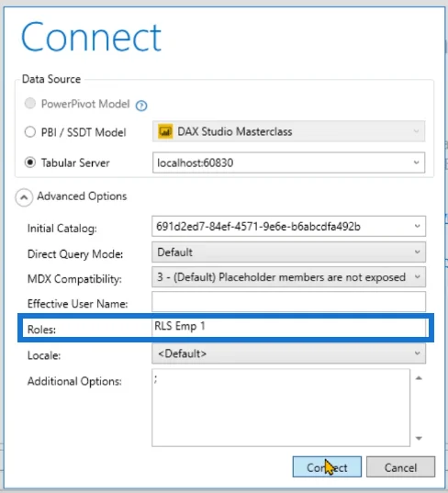Open the Tabular Server dropdown arrow
The image size is (448, 493).
[416, 162]
